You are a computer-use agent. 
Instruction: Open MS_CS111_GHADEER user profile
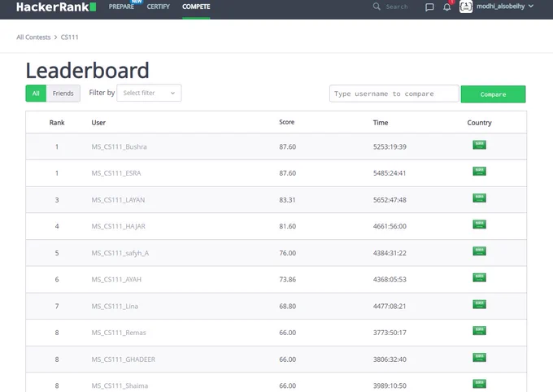click(x=124, y=359)
